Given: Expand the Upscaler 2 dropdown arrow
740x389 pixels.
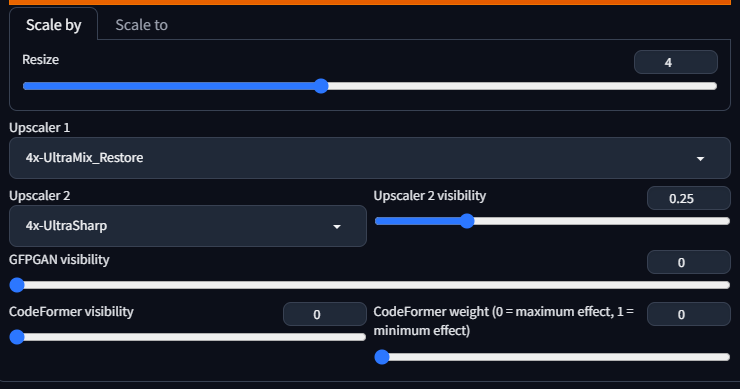Looking at the screenshot, I should (x=337, y=227).
